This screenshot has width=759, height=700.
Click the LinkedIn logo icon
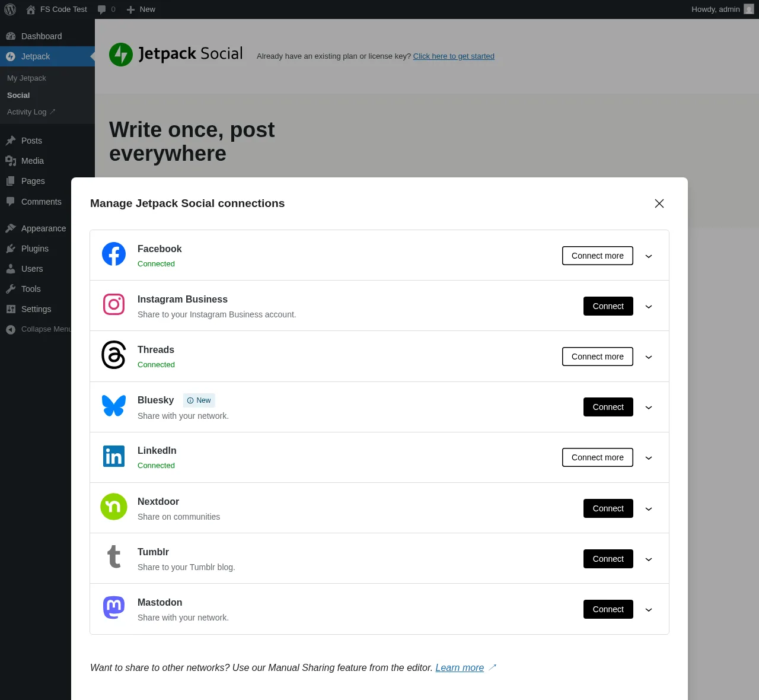click(114, 456)
